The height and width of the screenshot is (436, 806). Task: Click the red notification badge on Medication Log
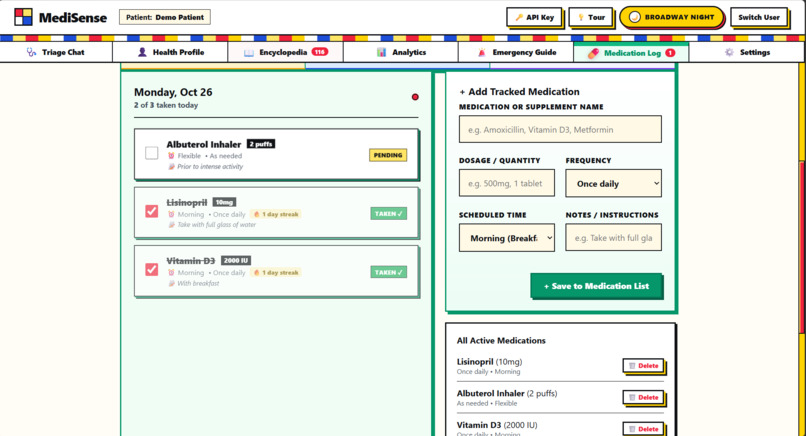tap(670, 52)
